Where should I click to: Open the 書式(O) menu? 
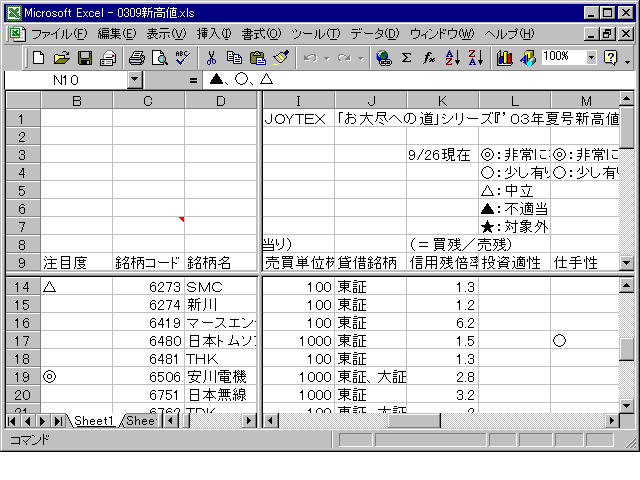(261, 34)
